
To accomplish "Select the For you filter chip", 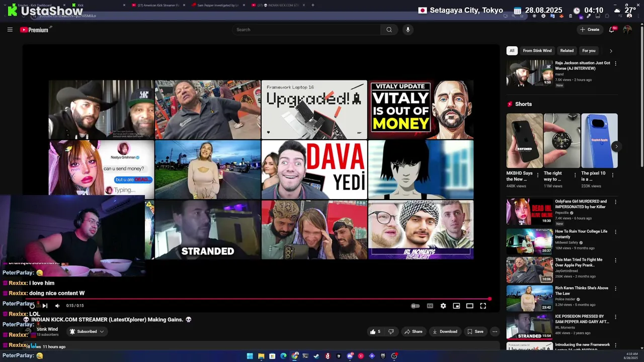I will 589,51.
